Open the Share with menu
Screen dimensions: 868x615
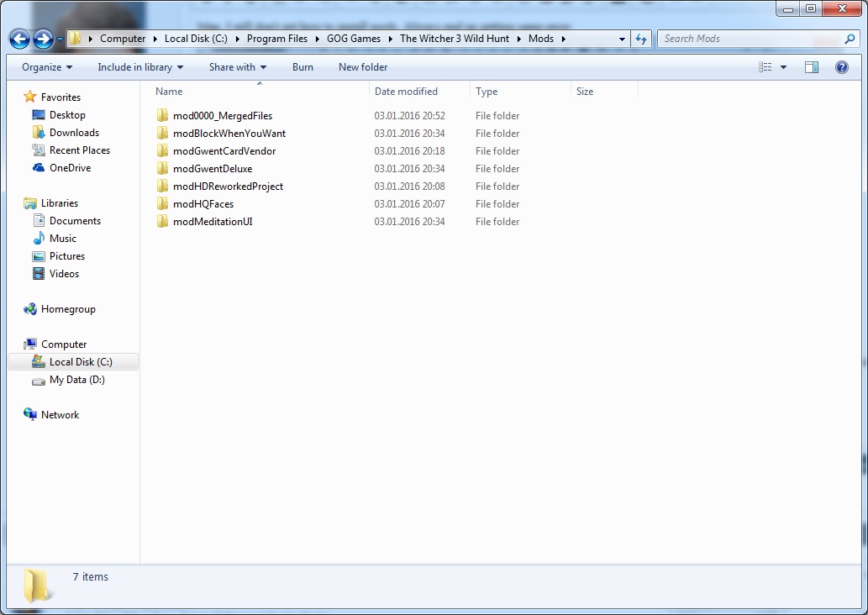tap(238, 67)
